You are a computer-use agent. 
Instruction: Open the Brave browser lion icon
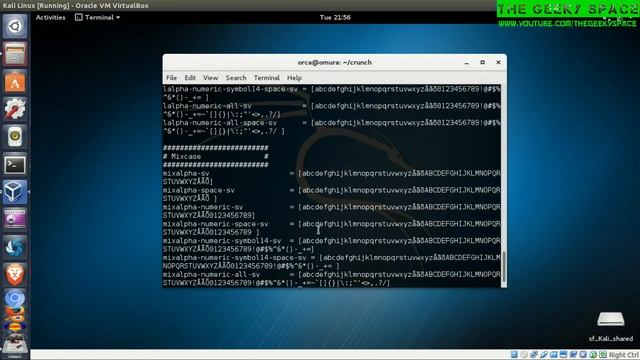[x=15, y=275]
